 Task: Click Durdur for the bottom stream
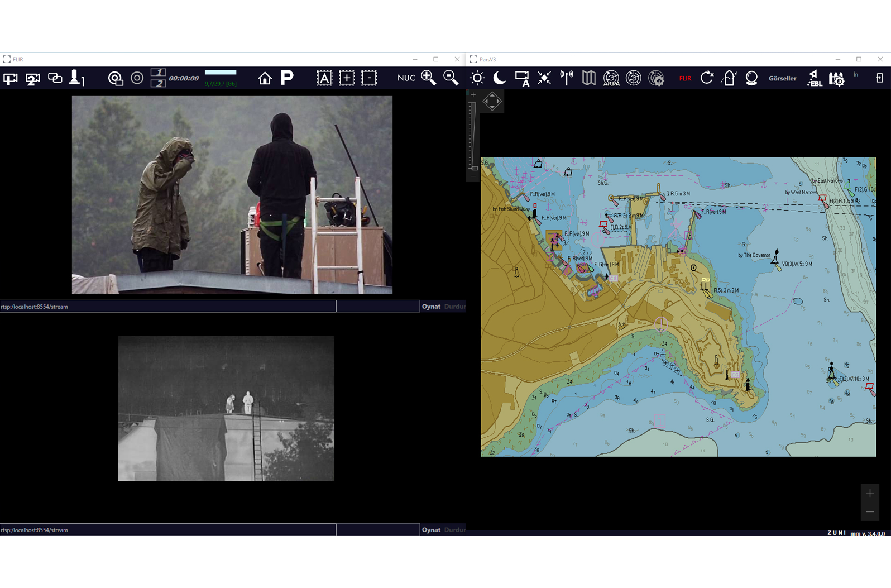(x=454, y=530)
